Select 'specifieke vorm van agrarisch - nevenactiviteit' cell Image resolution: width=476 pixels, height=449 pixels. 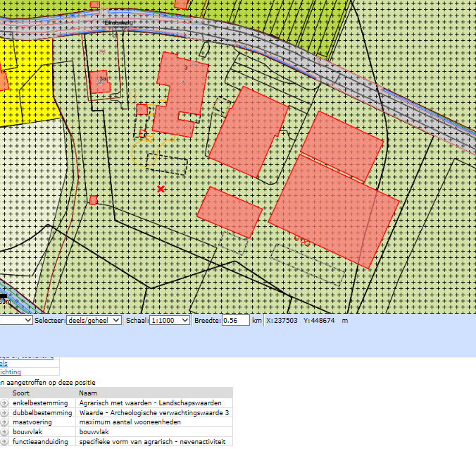coord(154,442)
